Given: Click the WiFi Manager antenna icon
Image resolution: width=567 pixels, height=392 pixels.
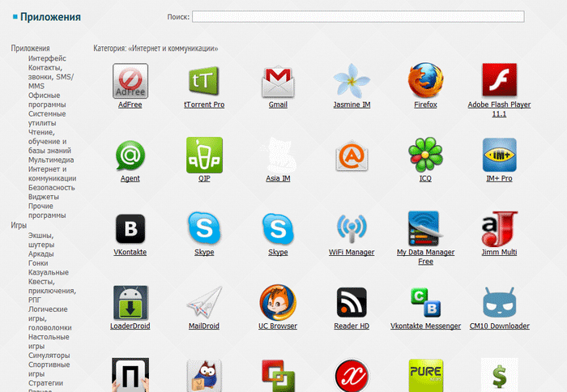Looking at the screenshot, I should point(352,228).
